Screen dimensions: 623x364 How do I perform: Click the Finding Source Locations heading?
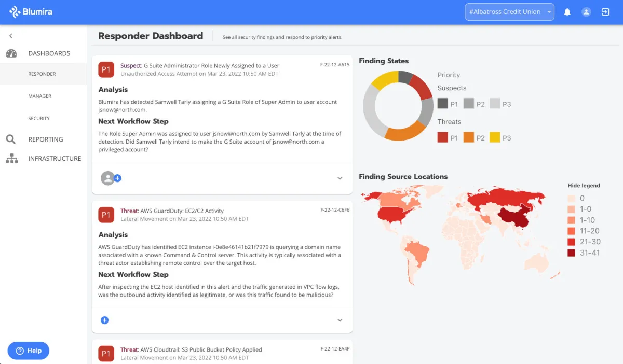click(x=403, y=177)
